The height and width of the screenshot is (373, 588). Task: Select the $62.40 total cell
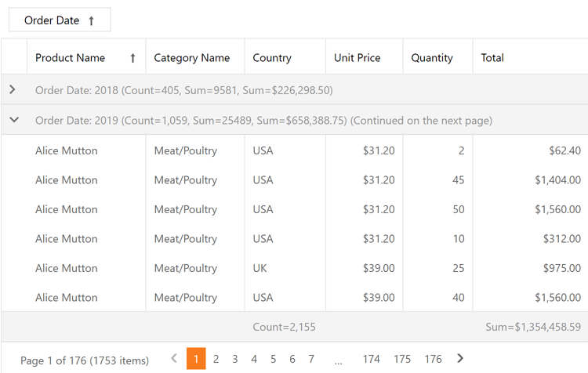564,150
